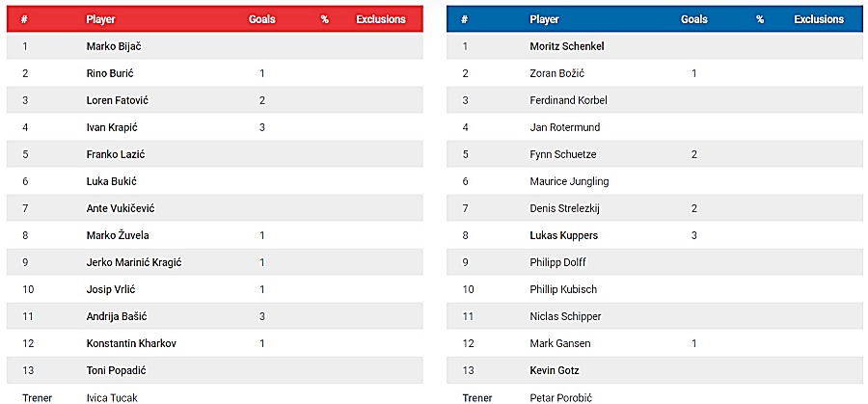Click # header in red table
The image size is (868, 404).
(x=24, y=19)
